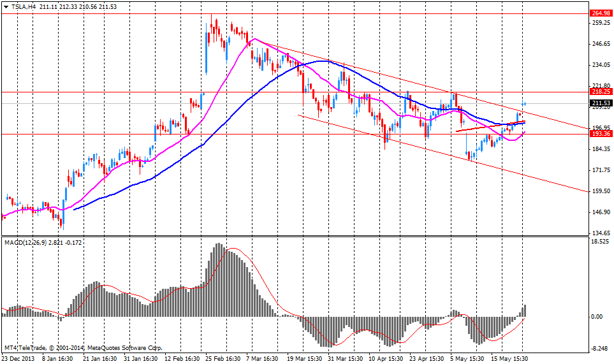
Task: Click the 23 Dec 2013 date label
Action: [18, 358]
